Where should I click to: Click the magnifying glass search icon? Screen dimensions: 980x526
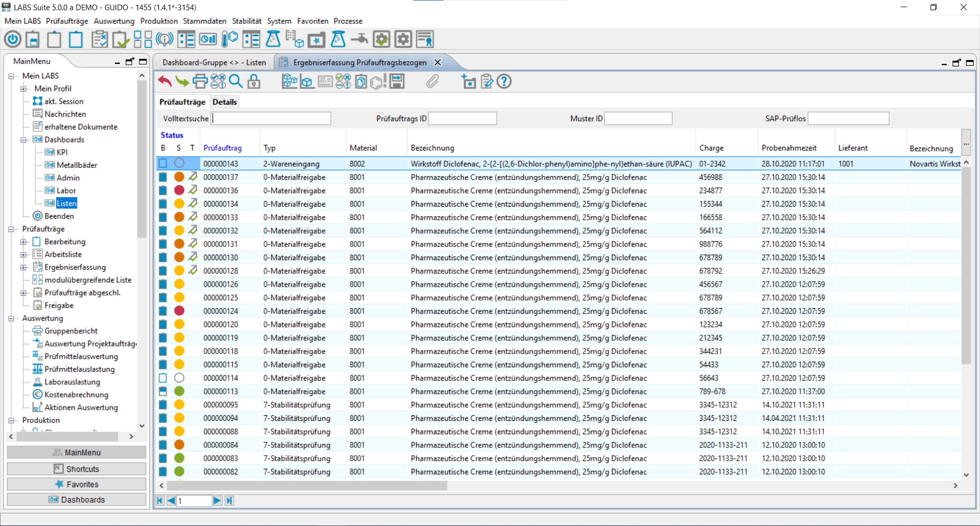pos(236,81)
